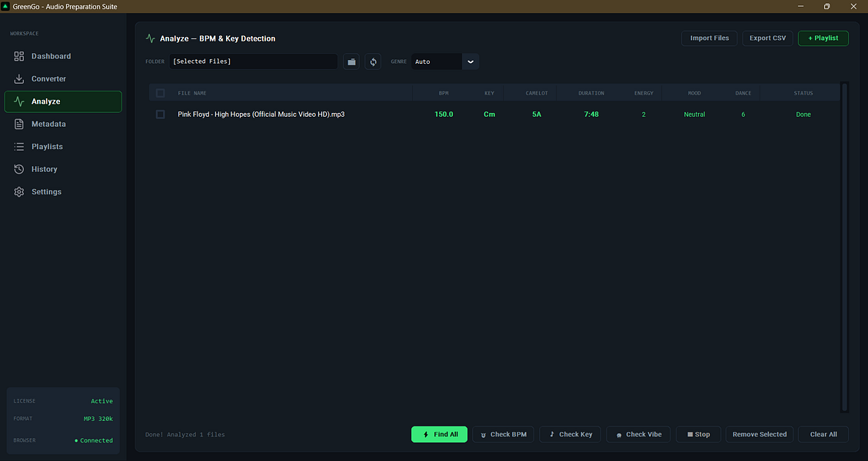Click the Playlists list icon
This screenshot has height=461, width=868.
coord(18,147)
